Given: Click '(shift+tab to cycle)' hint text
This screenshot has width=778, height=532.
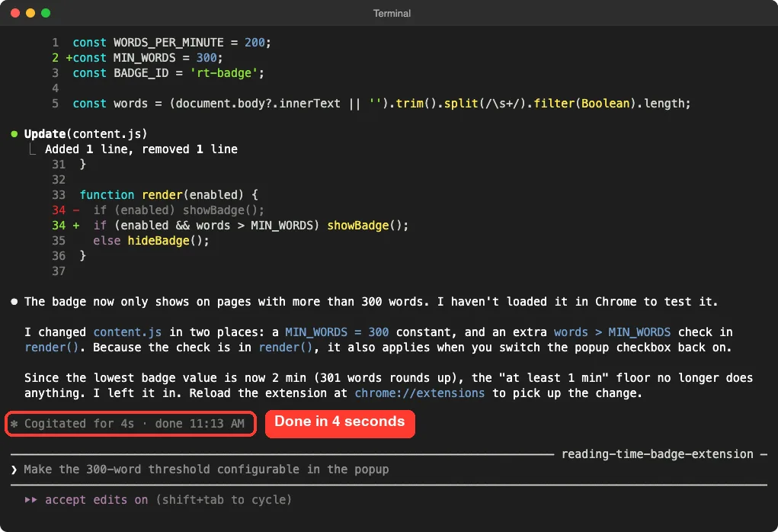Looking at the screenshot, I should (223, 500).
